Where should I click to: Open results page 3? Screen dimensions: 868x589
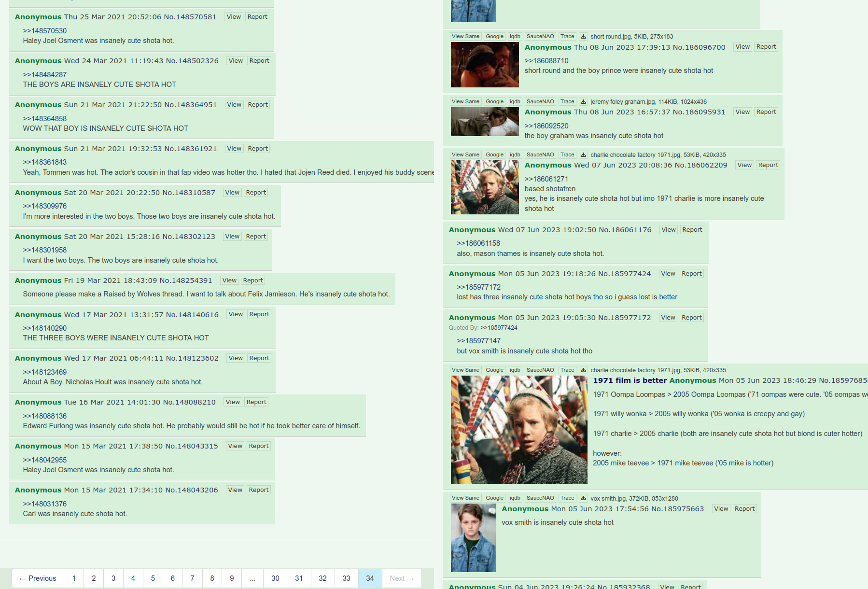113,578
